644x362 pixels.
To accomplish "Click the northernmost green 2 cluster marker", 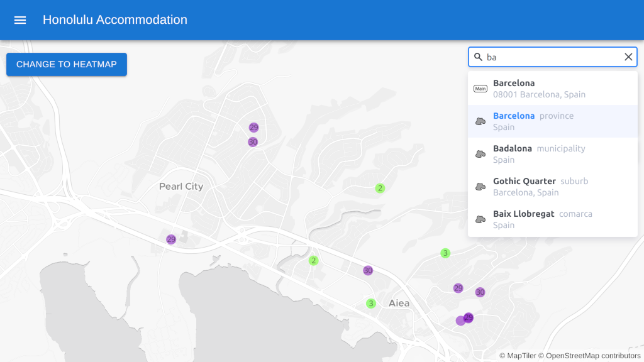I will point(380,188).
